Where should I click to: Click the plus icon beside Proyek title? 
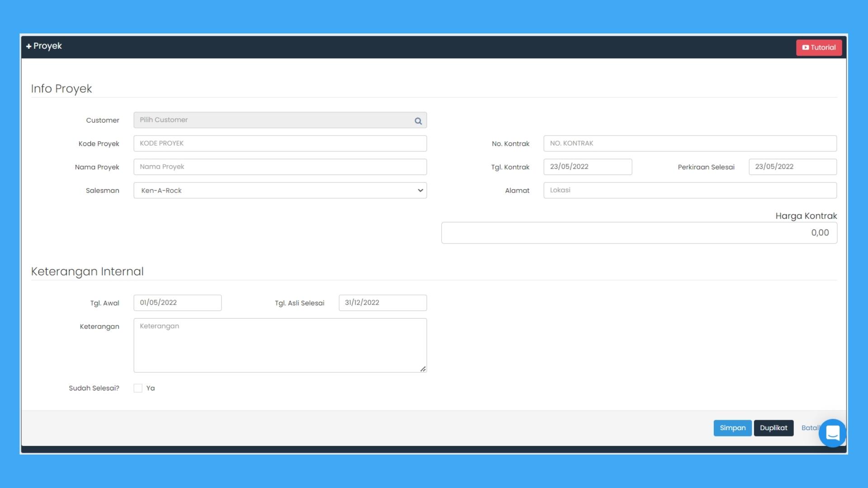click(29, 47)
